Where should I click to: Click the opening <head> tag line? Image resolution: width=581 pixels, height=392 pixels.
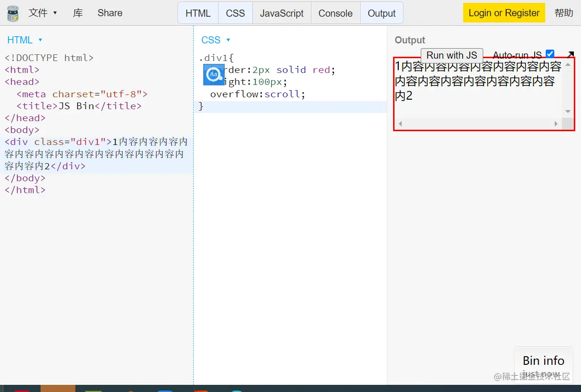22,82
